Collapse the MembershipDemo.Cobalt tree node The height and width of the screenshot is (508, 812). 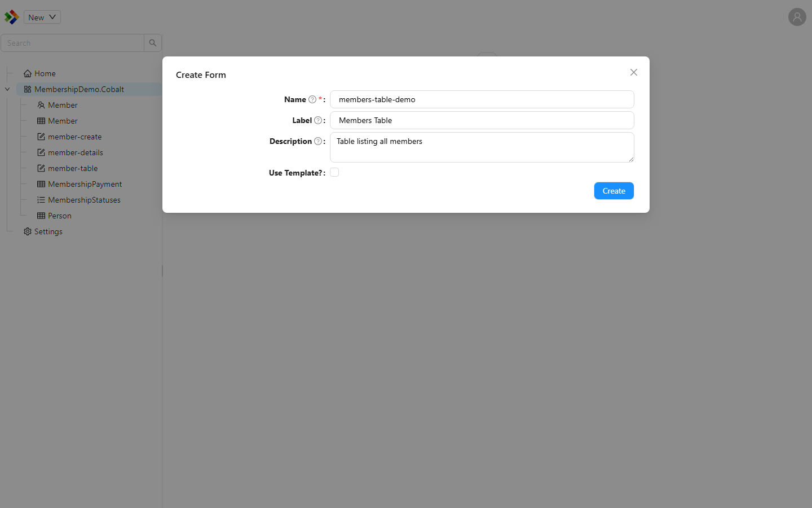pos(7,89)
